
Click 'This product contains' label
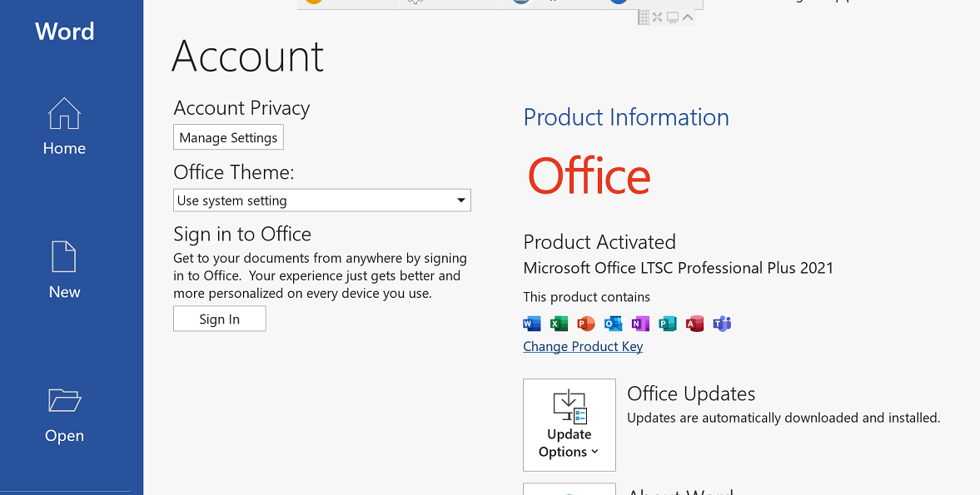click(x=586, y=297)
